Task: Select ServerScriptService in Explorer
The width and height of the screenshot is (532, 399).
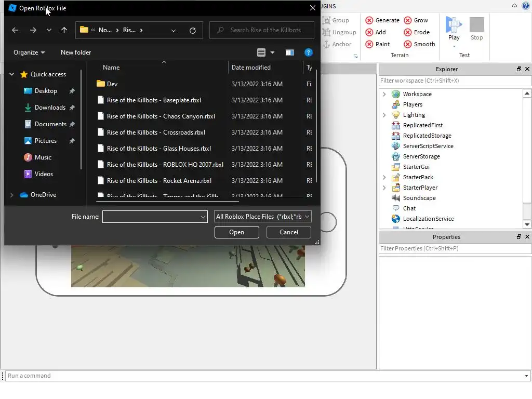Action: (x=428, y=146)
